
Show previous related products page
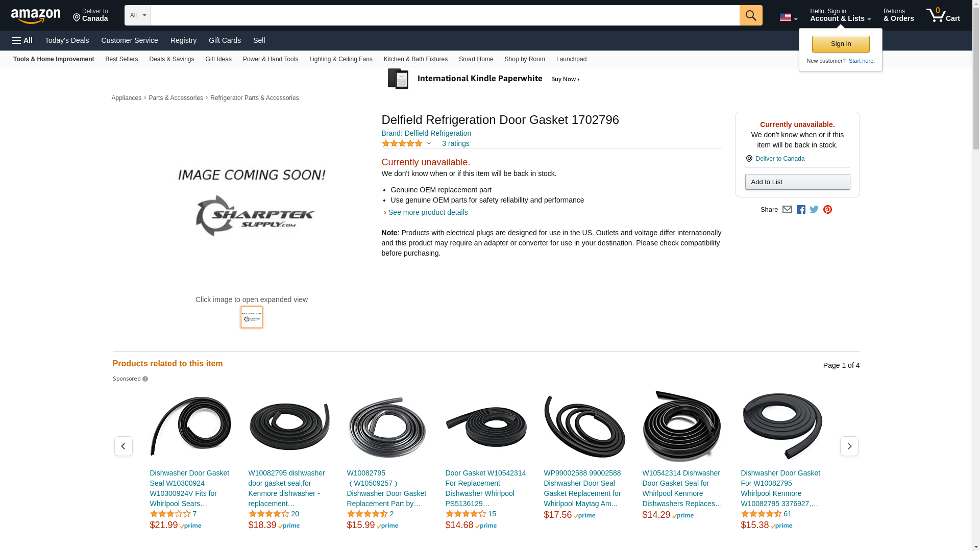124,446
